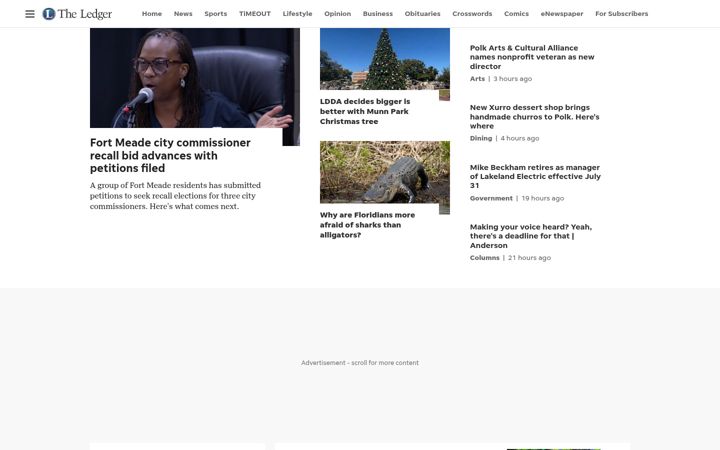This screenshot has width=720, height=450.
Task: Open the eNewspaper link
Action: click(562, 14)
